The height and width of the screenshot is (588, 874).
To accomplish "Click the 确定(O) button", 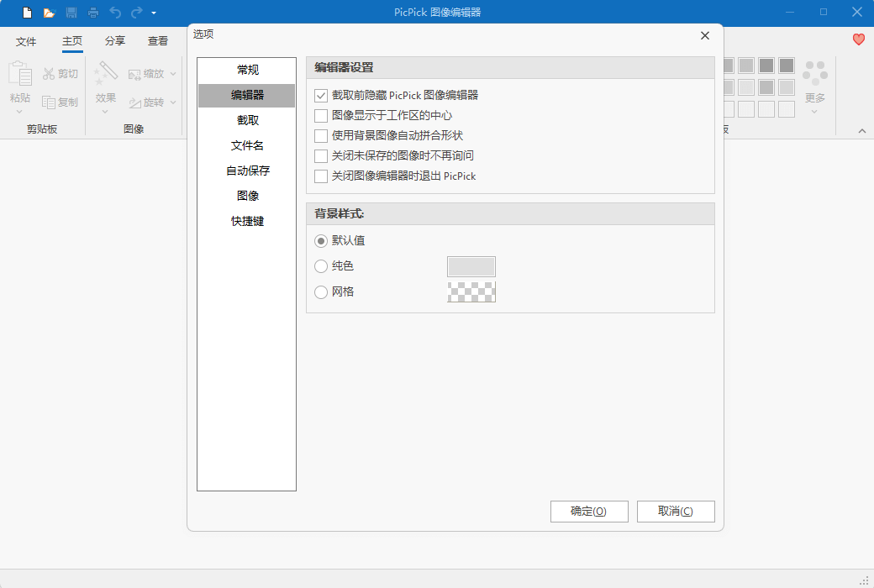I will coord(589,511).
